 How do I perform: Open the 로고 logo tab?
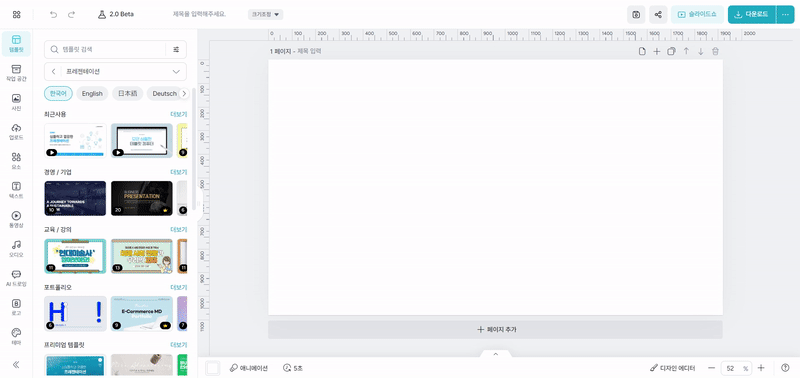pos(16,307)
